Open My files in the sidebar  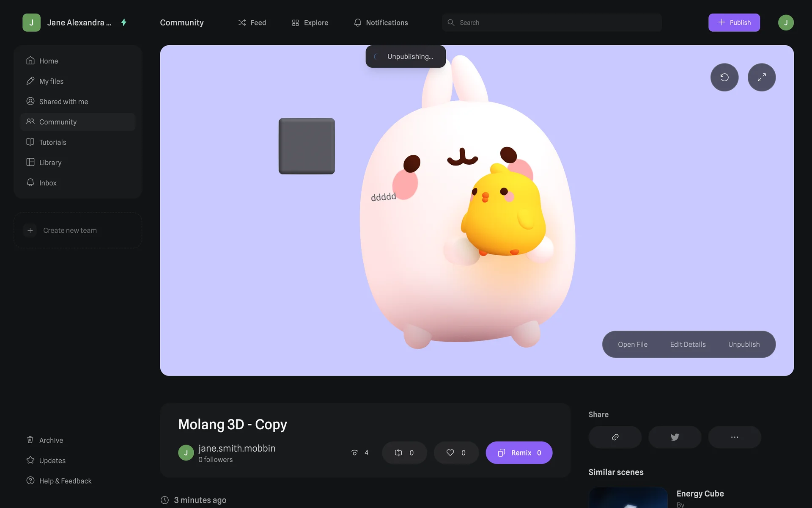point(51,81)
